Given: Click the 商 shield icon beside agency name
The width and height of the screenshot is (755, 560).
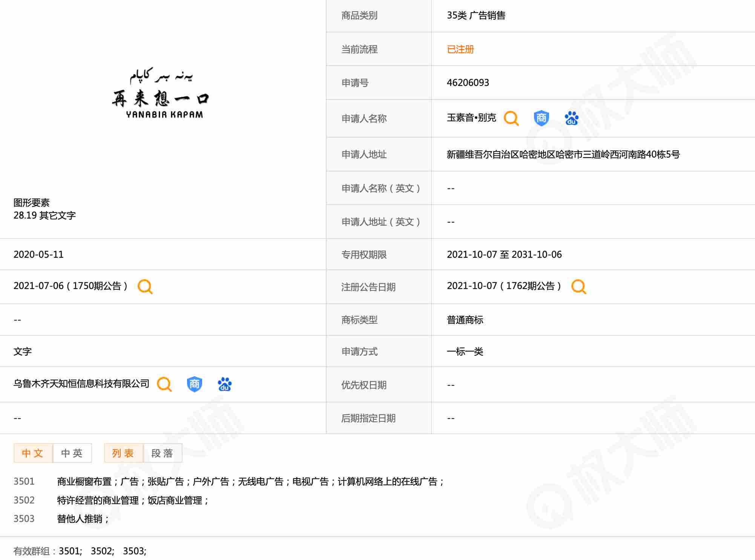Looking at the screenshot, I should tap(194, 384).
